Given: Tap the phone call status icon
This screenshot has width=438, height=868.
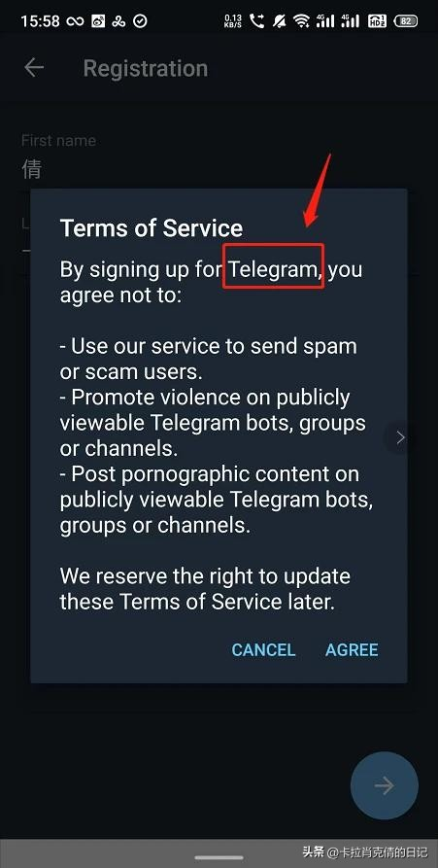Looking at the screenshot, I should 257,21.
